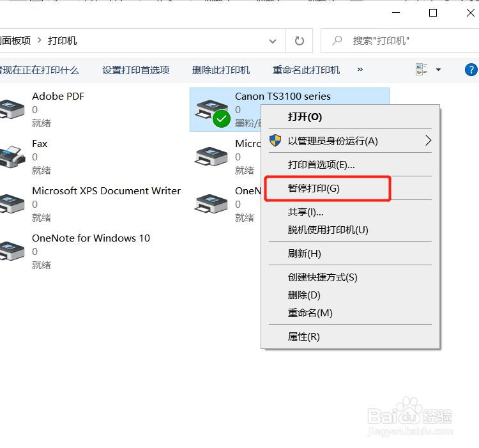Choose 暂停打印(G) in the context menu
The image size is (479, 448).
[350, 189]
